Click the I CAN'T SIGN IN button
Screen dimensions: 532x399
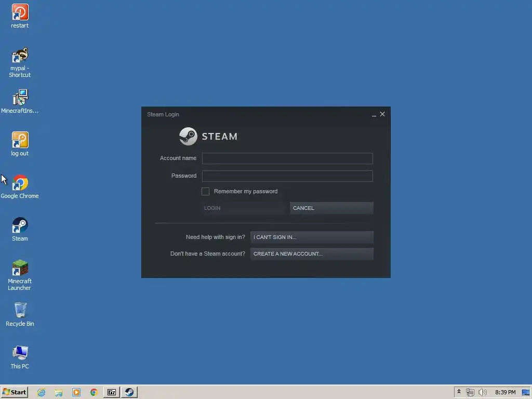(x=312, y=237)
